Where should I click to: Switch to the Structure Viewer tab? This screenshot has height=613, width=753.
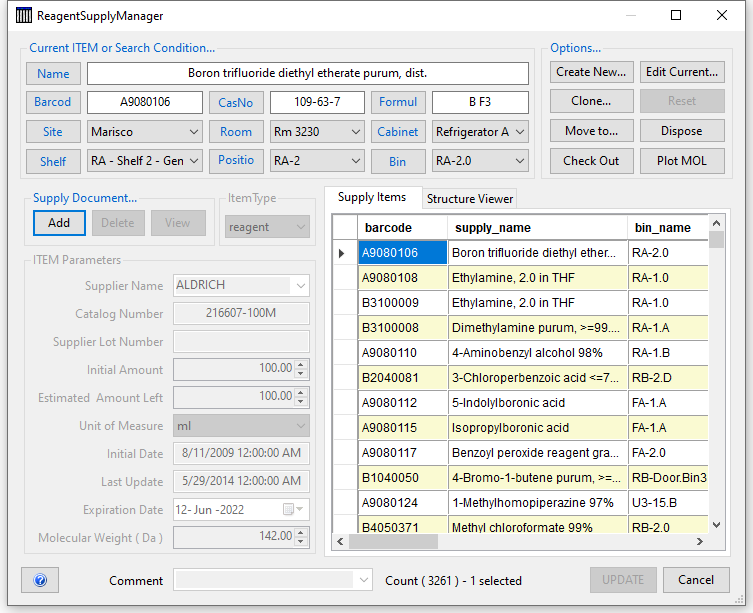point(470,199)
